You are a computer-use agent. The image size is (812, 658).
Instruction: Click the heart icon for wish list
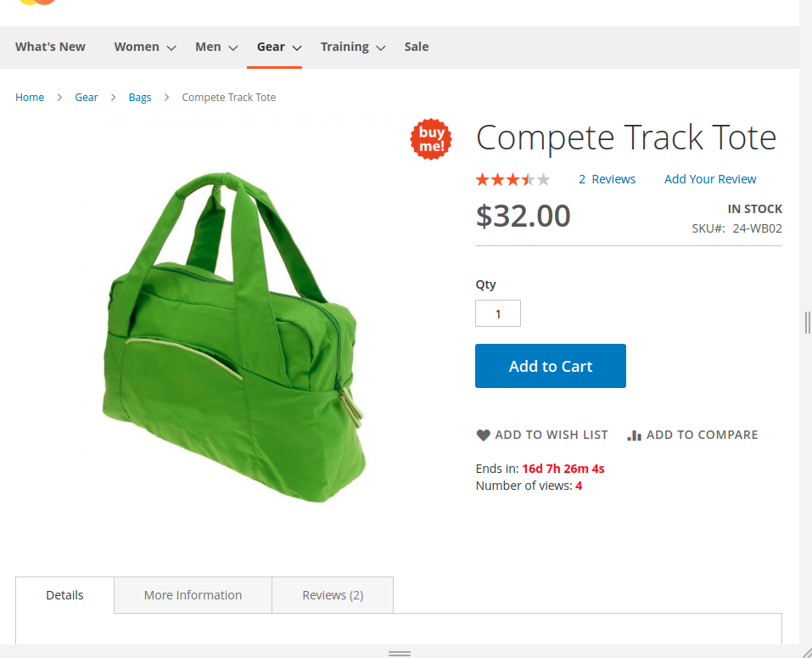483,436
